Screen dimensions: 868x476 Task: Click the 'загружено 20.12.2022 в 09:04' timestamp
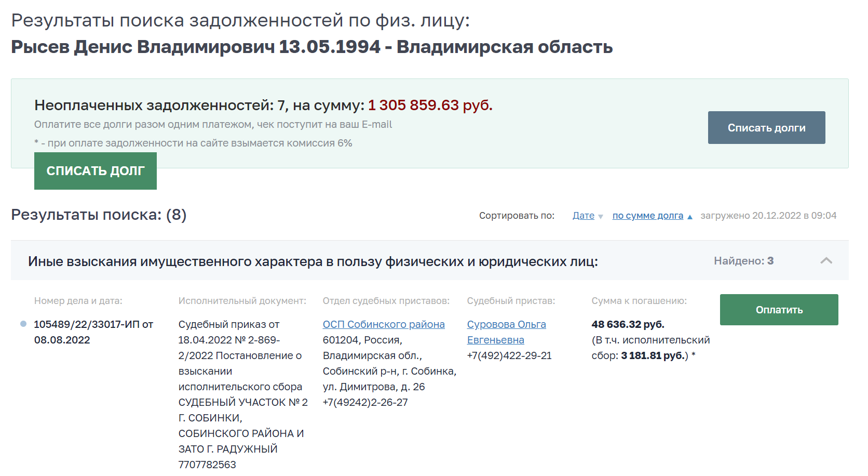768,216
